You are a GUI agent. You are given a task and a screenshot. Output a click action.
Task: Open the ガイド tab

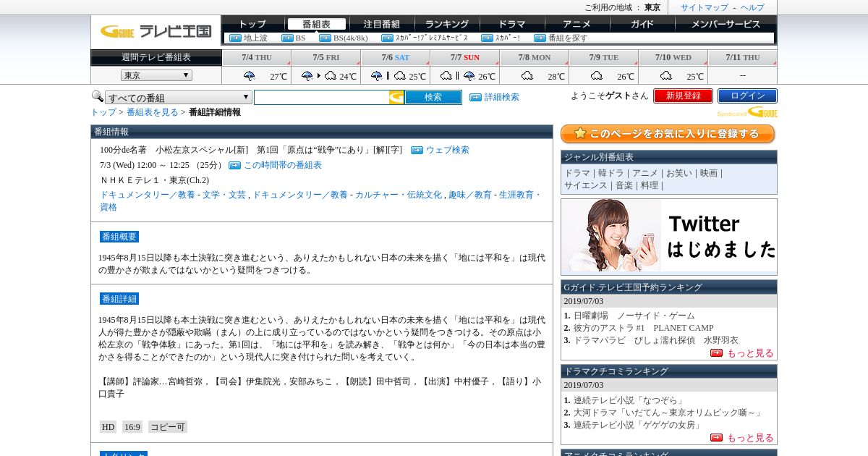pyautogui.click(x=642, y=24)
